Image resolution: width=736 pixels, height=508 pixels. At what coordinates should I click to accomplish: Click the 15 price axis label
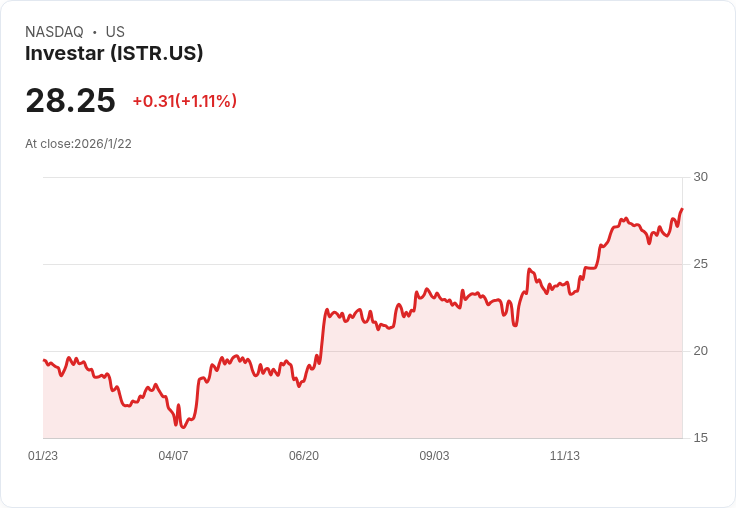pyautogui.click(x=700, y=438)
